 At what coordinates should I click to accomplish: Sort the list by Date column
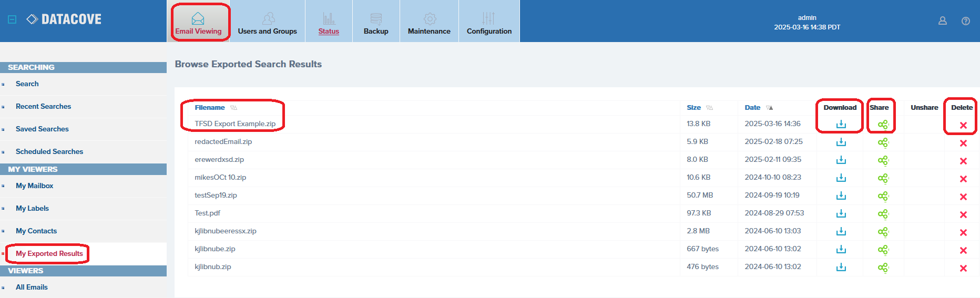[x=752, y=108]
